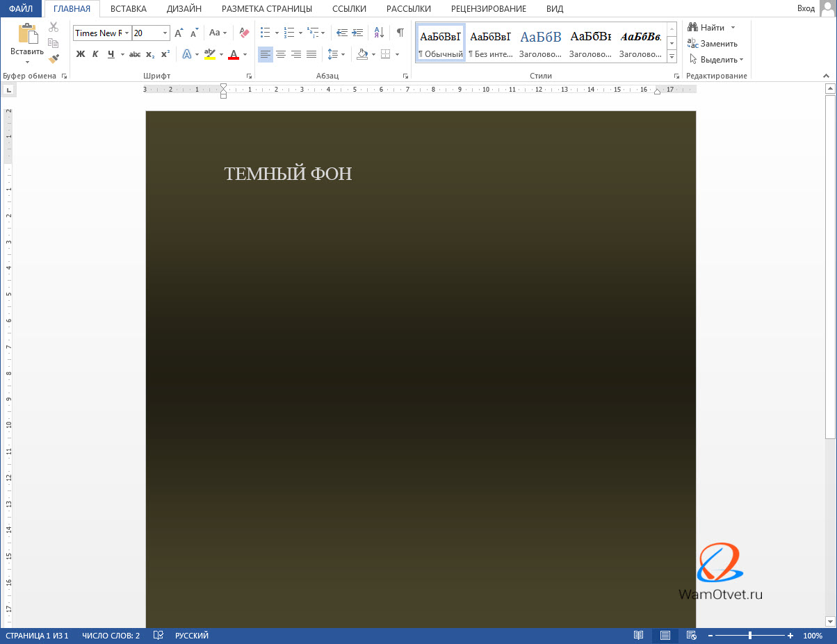The height and width of the screenshot is (644, 837).
Task: Click the Cut scissors icon
Action: [x=54, y=27]
